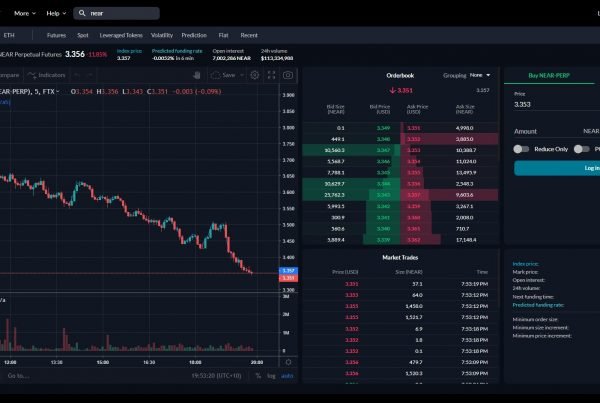Select the Flat tab

coord(223,35)
